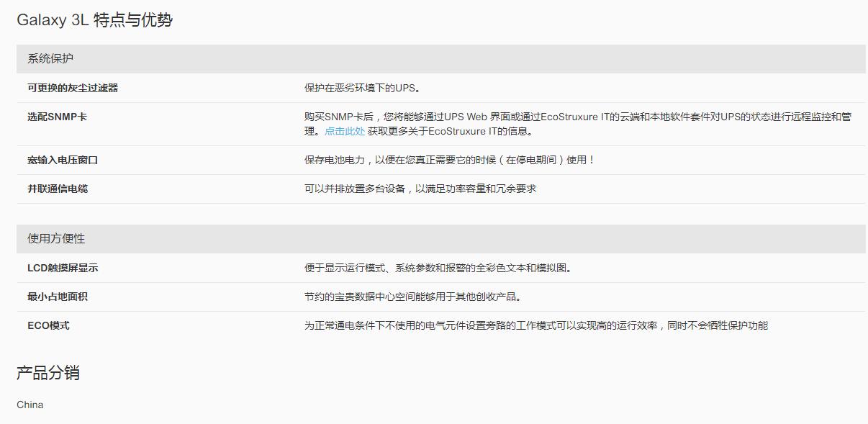Image resolution: width=868 pixels, height=424 pixels.
Task: Select the 选配SNMP卡 feature label
Action: [58, 117]
